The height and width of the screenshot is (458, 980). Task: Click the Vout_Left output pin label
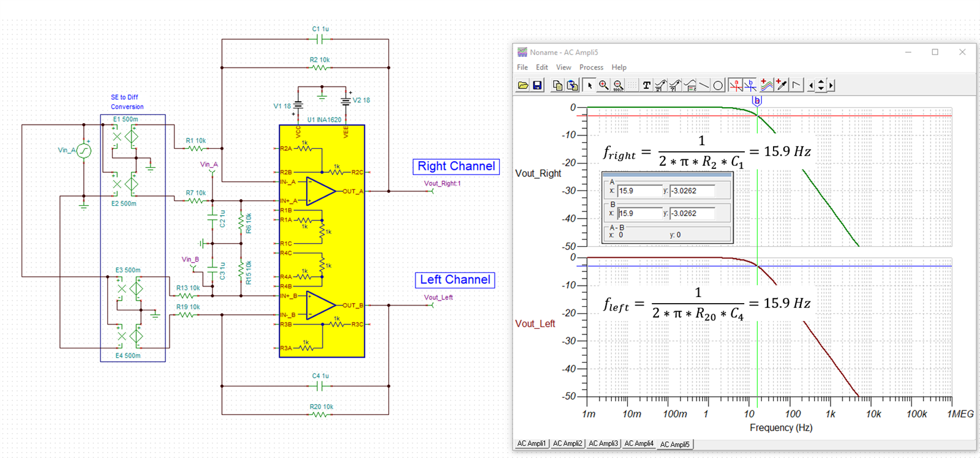439,298
